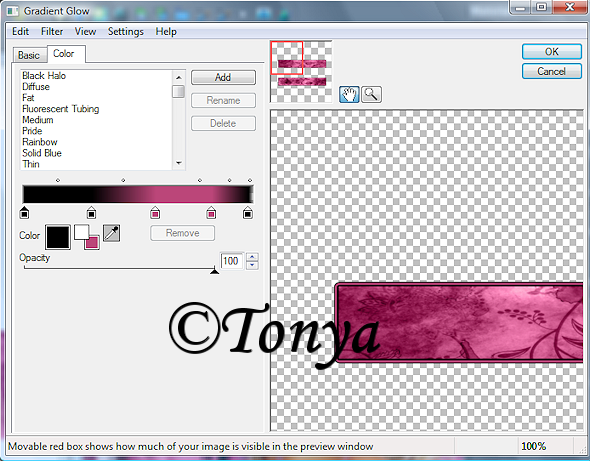590x461 pixels.
Task: Select the Fluorescent Tubing preset
Action: pyautogui.click(x=61, y=109)
